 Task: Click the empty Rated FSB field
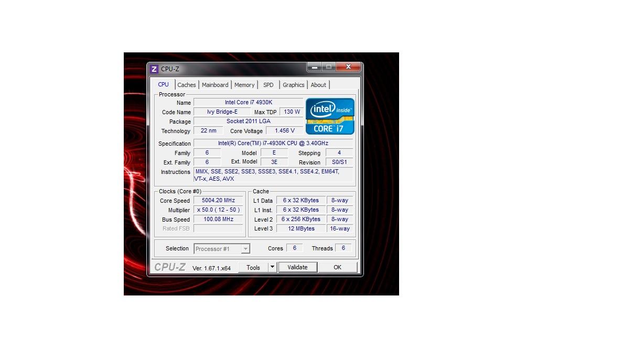[x=219, y=229]
